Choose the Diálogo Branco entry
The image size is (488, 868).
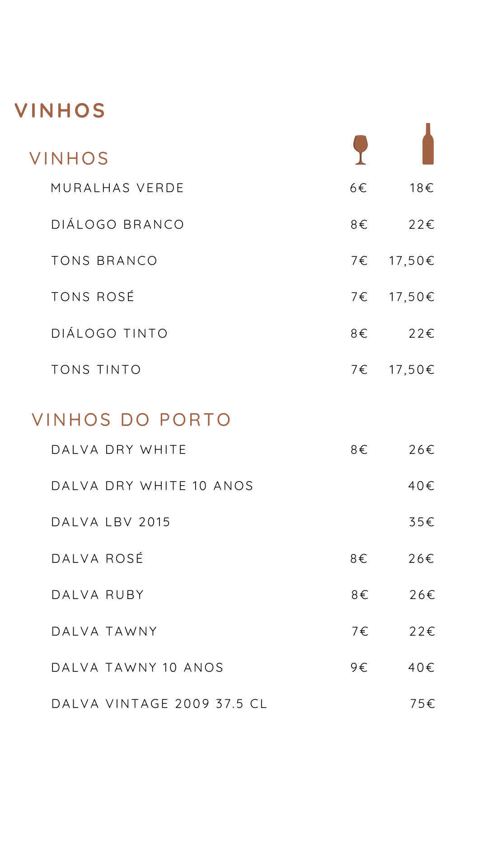click(117, 225)
